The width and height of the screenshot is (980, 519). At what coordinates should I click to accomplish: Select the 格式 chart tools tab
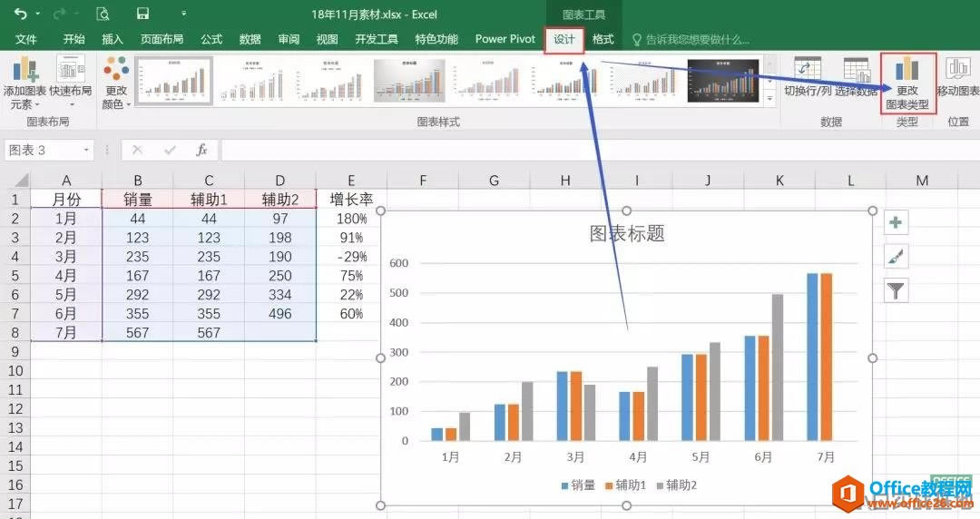(x=603, y=39)
